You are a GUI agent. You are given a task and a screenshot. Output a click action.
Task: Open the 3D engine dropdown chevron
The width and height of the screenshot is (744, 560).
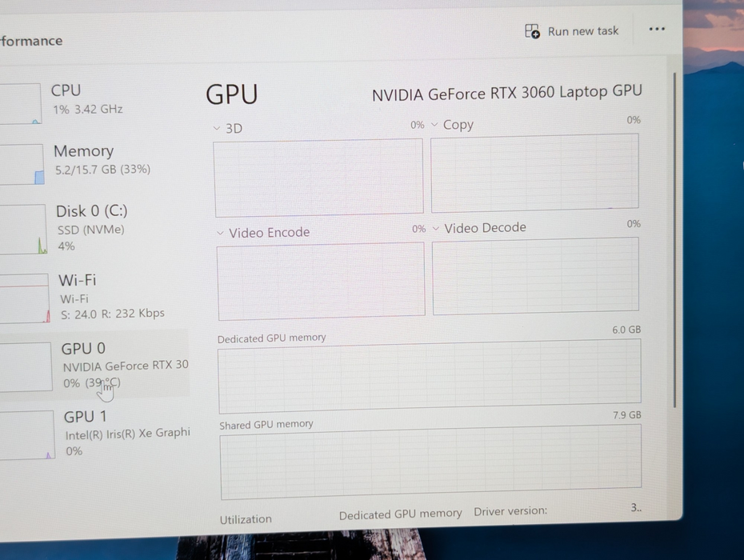point(217,128)
